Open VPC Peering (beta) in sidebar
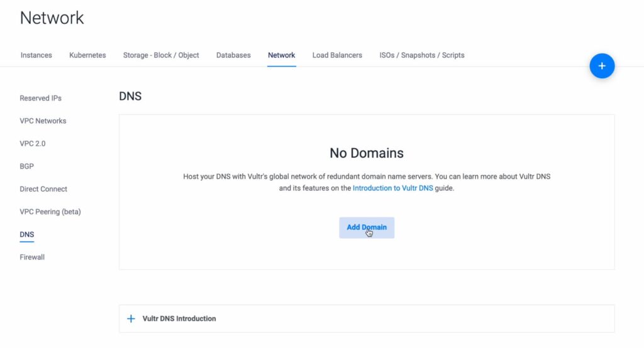 point(50,212)
